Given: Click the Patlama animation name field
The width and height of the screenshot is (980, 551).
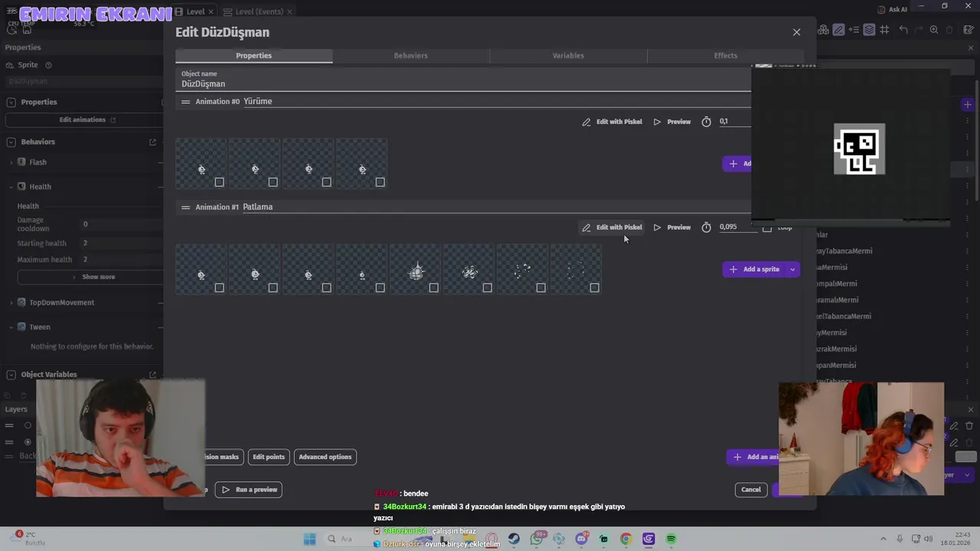Looking at the screenshot, I should [x=496, y=207].
